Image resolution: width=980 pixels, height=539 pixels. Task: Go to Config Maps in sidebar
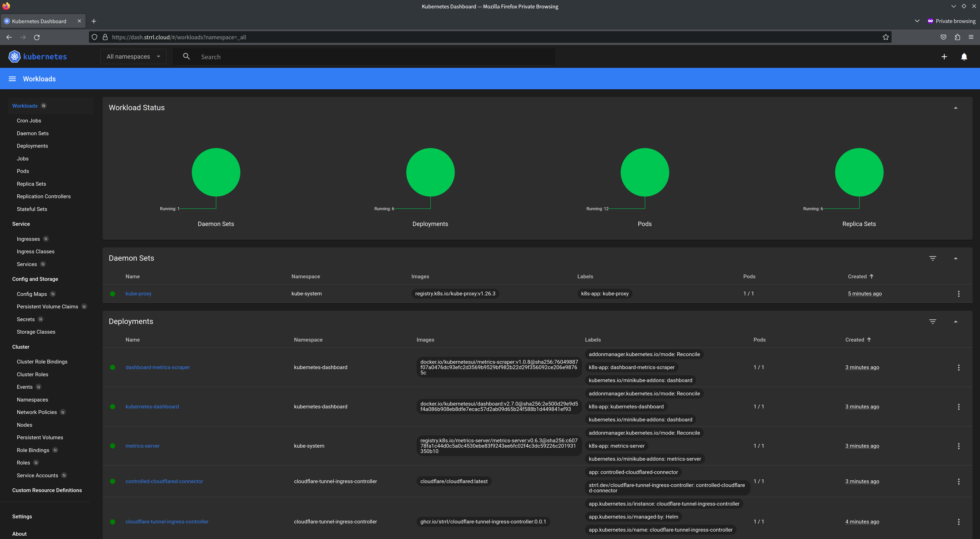click(32, 294)
